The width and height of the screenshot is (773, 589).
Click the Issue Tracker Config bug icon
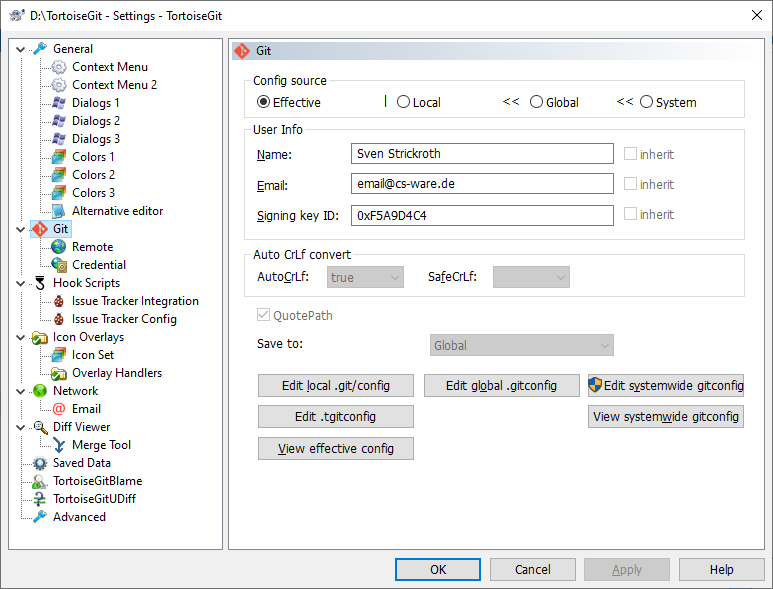tap(59, 319)
